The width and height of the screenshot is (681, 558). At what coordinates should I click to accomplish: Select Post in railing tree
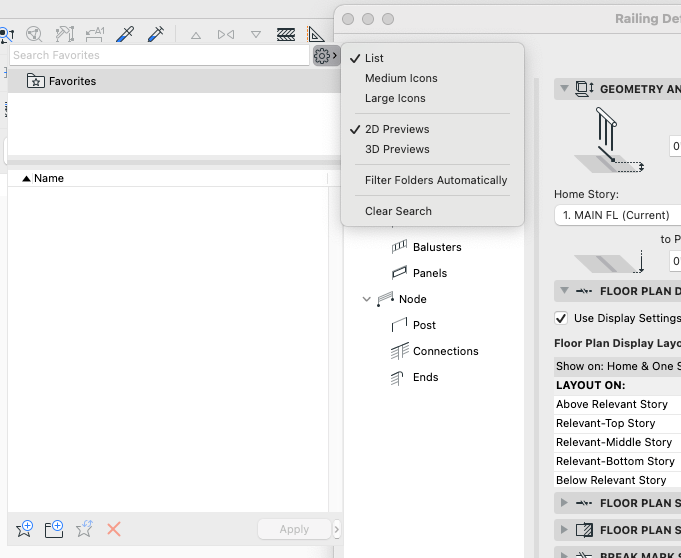(424, 325)
